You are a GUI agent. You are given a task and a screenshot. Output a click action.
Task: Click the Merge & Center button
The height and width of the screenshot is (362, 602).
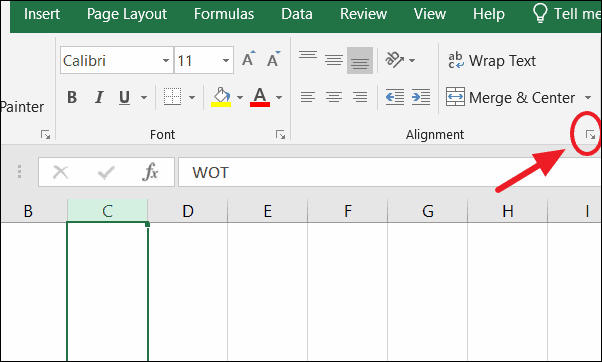click(511, 98)
